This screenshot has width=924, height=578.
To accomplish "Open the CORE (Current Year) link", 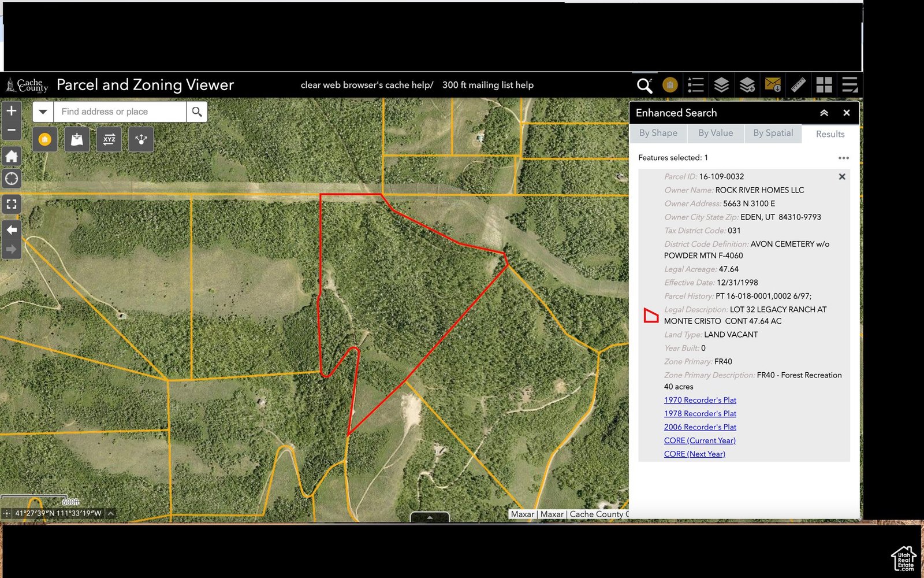I will (x=699, y=440).
